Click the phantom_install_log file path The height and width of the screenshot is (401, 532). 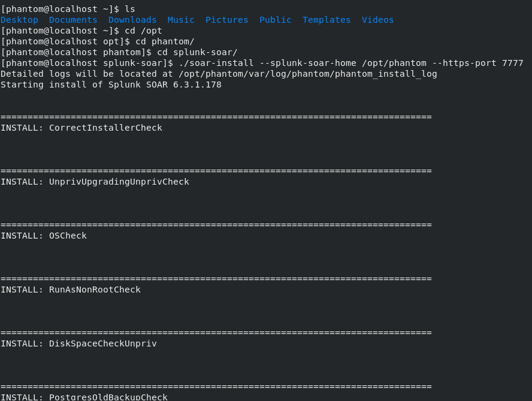coord(307,74)
